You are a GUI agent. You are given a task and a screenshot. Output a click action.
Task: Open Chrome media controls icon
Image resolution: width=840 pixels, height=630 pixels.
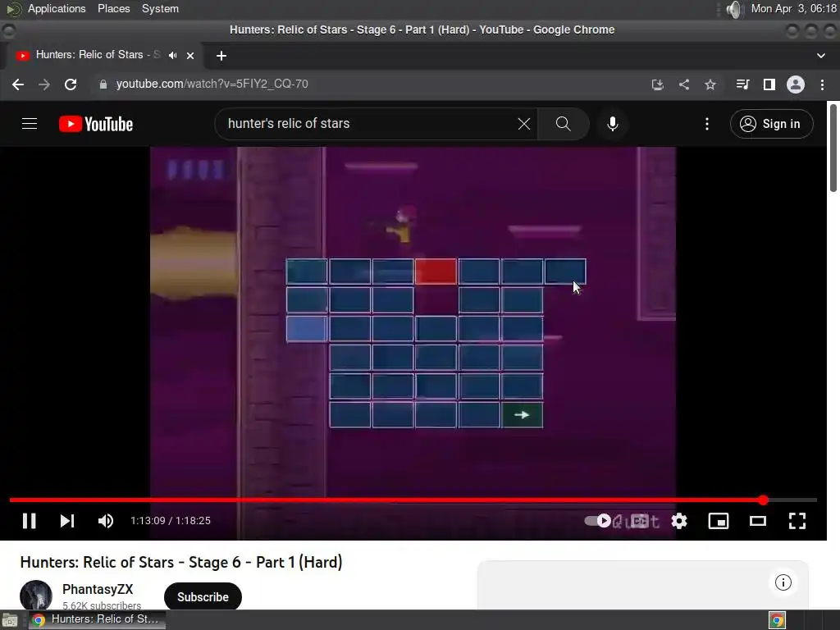(742, 84)
